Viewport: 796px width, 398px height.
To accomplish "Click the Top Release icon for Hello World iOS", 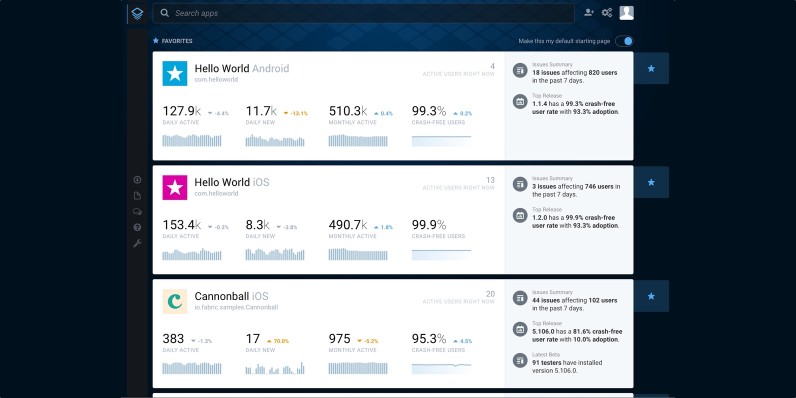I will coord(520,215).
